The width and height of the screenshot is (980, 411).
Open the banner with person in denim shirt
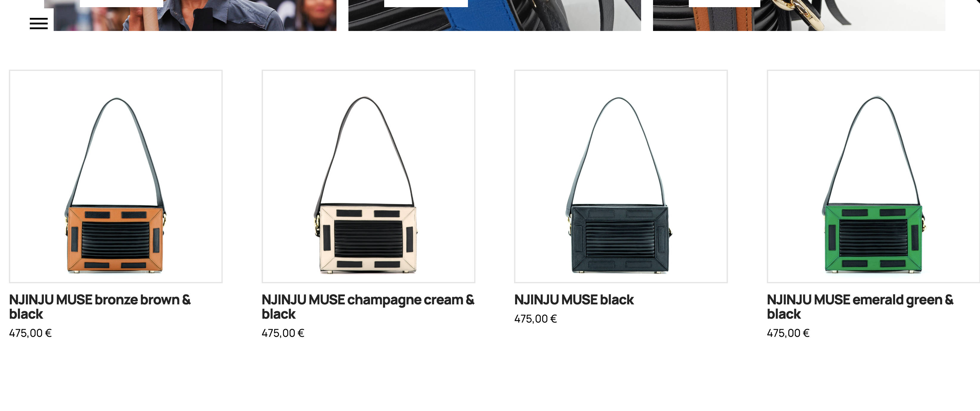pyautogui.click(x=195, y=15)
